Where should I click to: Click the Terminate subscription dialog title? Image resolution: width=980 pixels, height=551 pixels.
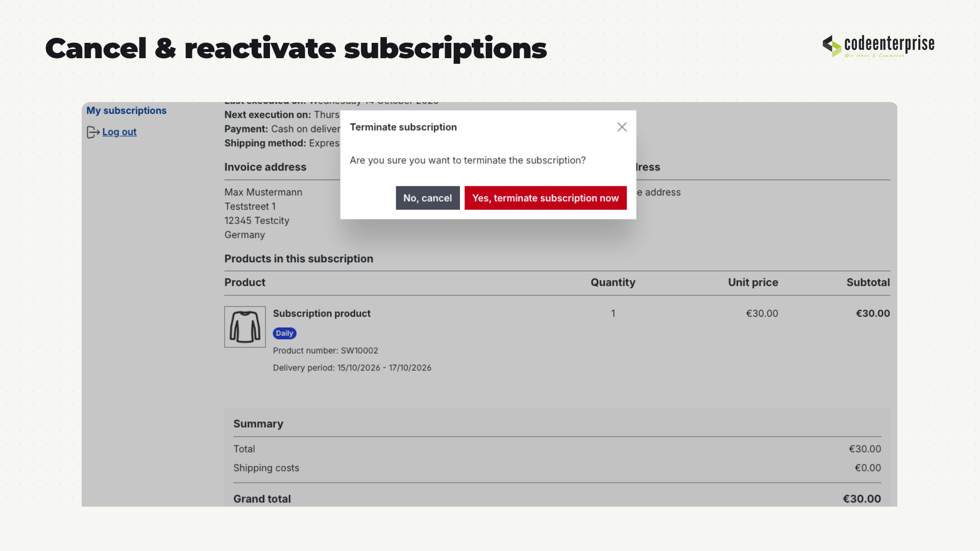(403, 127)
